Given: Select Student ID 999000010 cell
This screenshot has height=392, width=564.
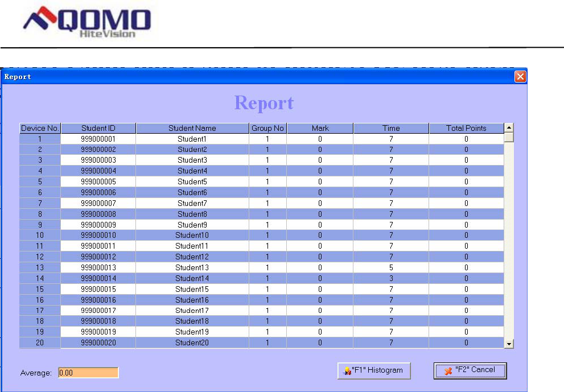Looking at the screenshot, I should tap(98, 235).
